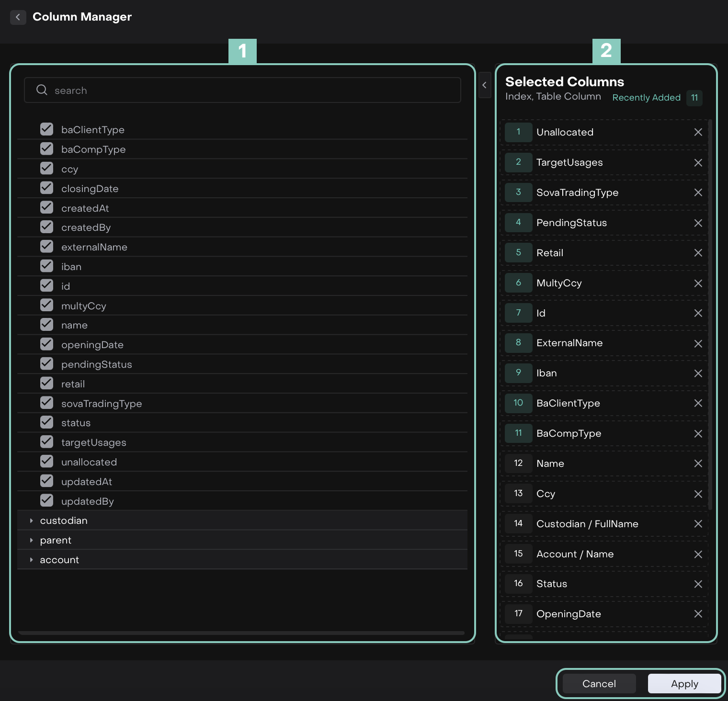Remove MultyCcy column using X icon
The width and height of the screenshot is (728, 701).
point(698,283)
